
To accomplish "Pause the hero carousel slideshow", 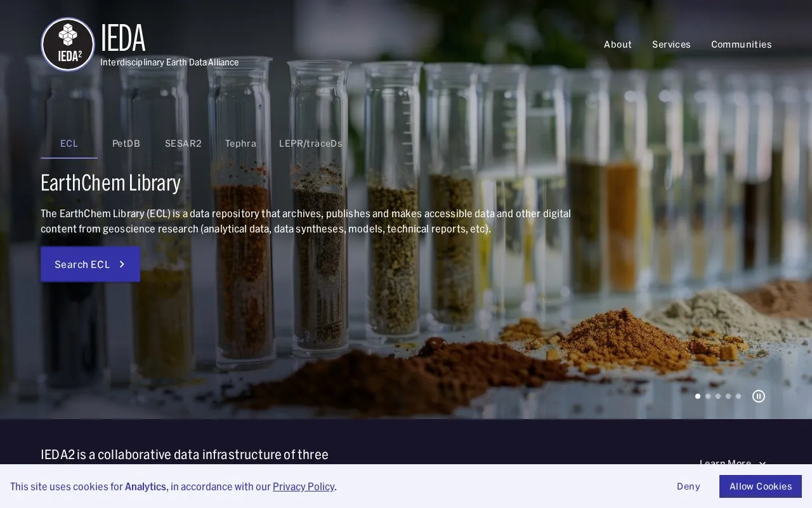I will (759, 396).
